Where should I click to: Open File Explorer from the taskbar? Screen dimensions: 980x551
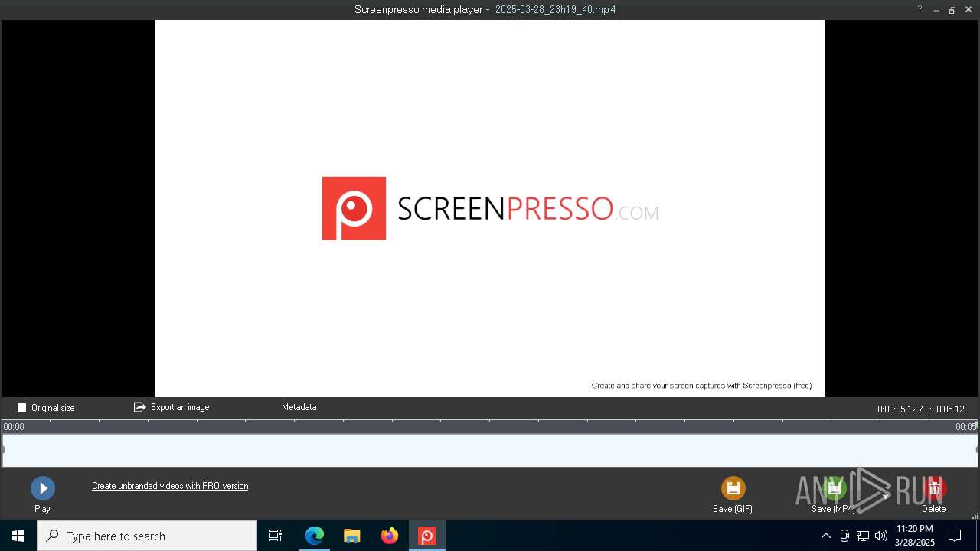click(352, 536)
